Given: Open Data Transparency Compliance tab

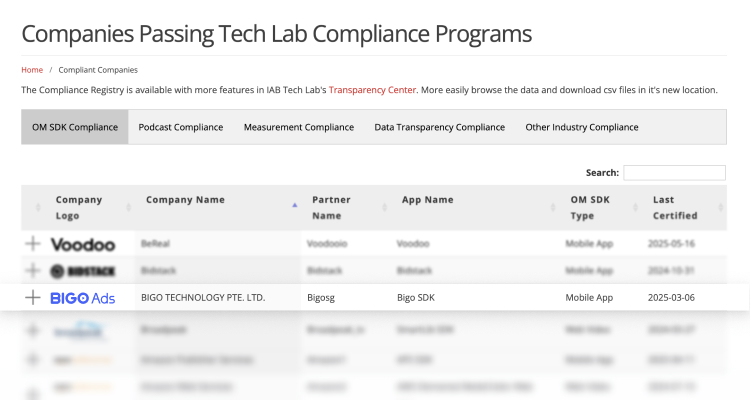Looking at the screenshot, I should pos(439,127).
